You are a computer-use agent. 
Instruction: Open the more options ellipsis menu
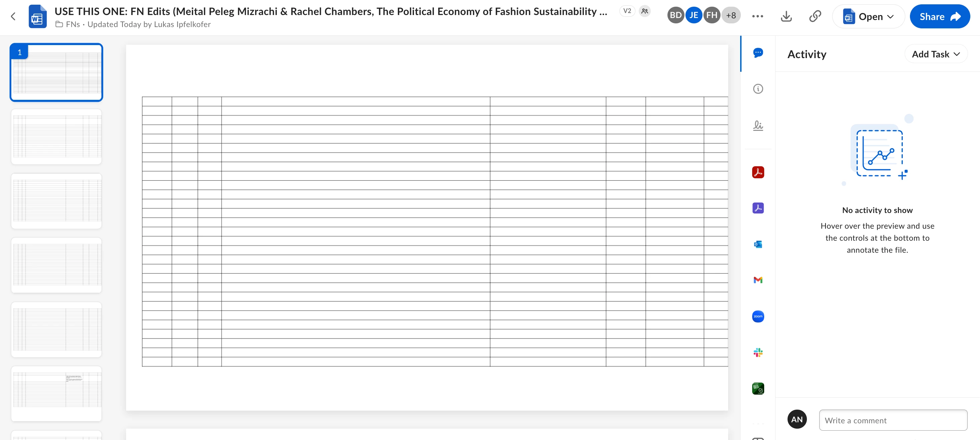coord(758,16)
